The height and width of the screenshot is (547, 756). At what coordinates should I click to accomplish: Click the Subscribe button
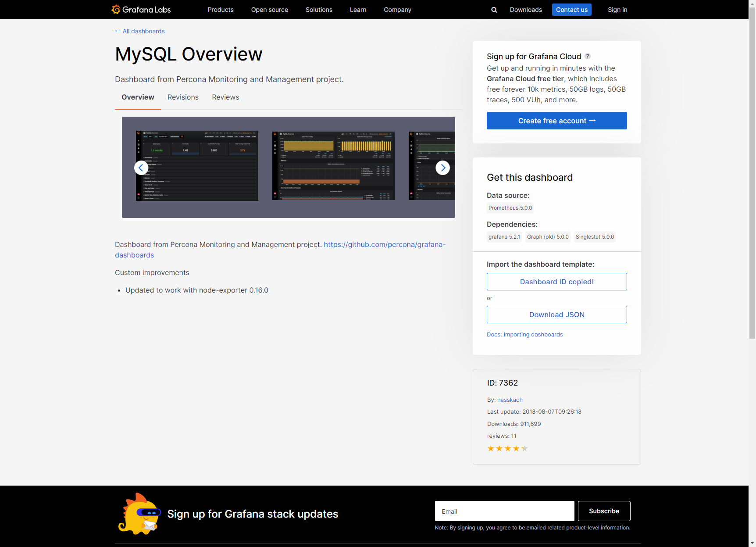coord(604,511)
